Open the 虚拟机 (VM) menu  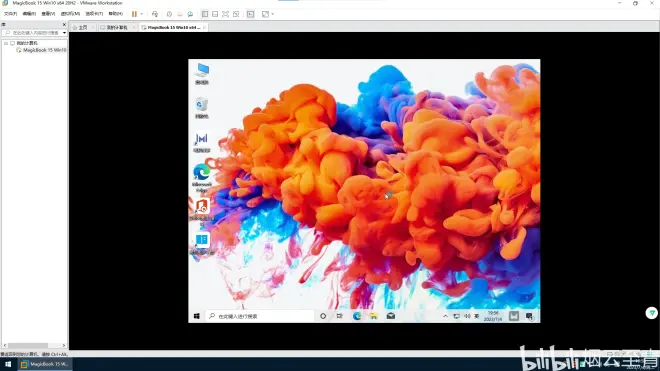(70, 14)
